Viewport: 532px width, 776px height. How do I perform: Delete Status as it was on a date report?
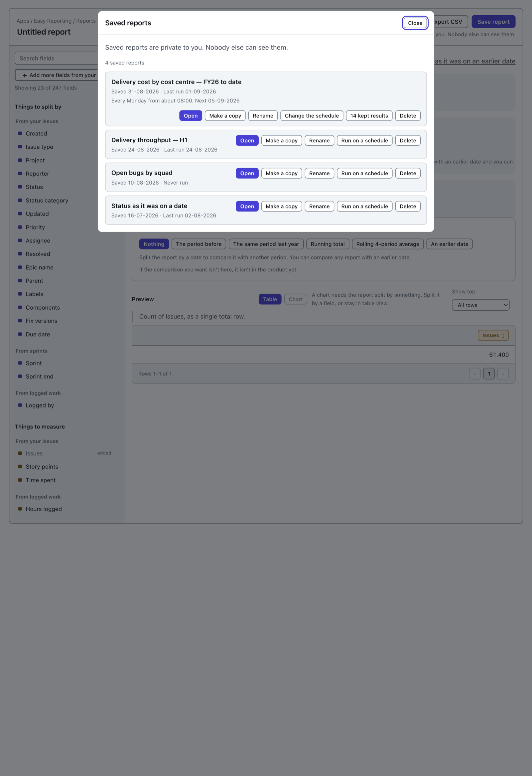coord(408,206)
